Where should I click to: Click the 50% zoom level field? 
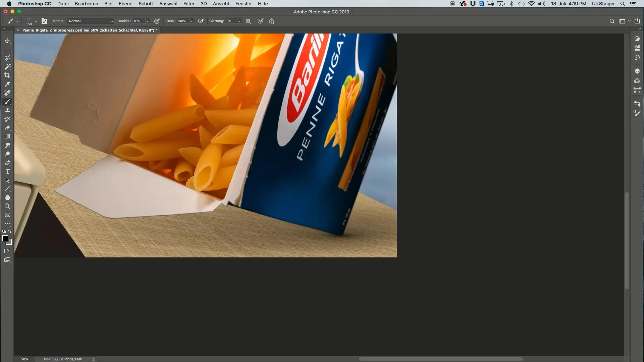pyautogui.click(x=24, y=359)
